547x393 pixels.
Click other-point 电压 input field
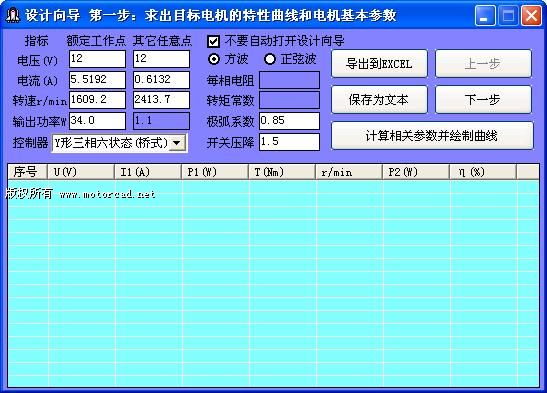click(162, 59)
